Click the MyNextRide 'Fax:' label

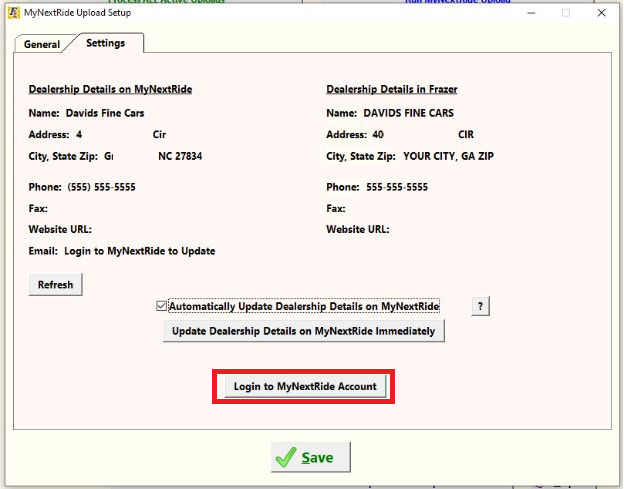tap(38, 208)
